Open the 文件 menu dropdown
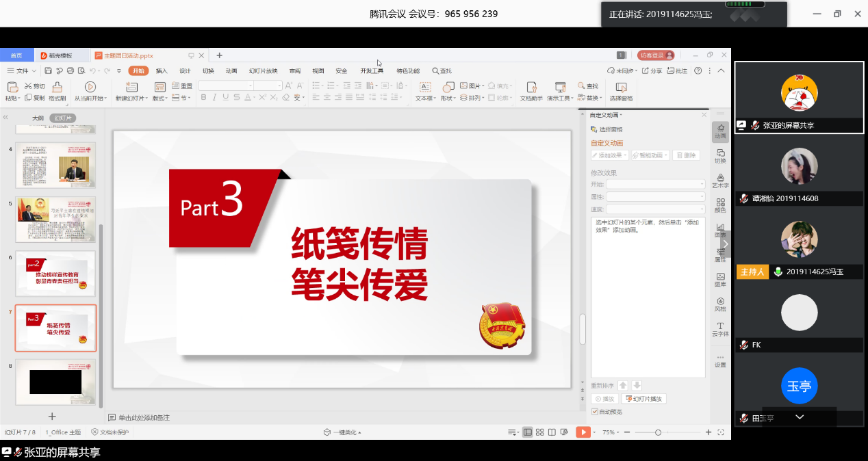868x461 pixels. [x=26, y=70]
